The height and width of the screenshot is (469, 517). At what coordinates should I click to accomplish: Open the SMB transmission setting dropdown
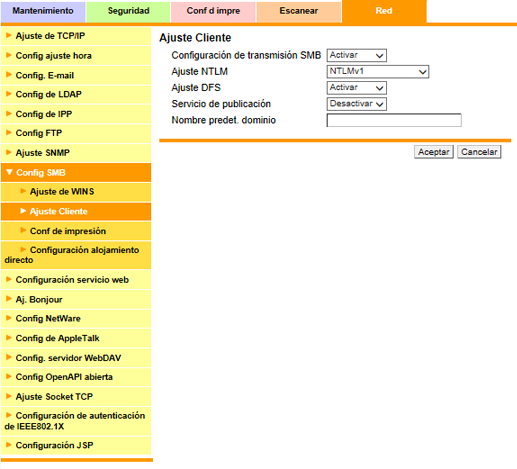[x=356, y=55]
